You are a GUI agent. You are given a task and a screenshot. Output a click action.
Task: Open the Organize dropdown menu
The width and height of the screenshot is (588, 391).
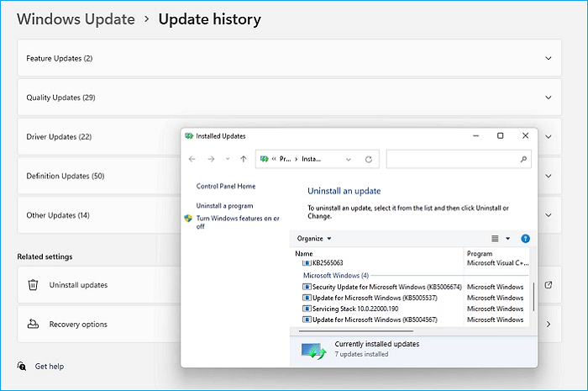tap(314, 239)
